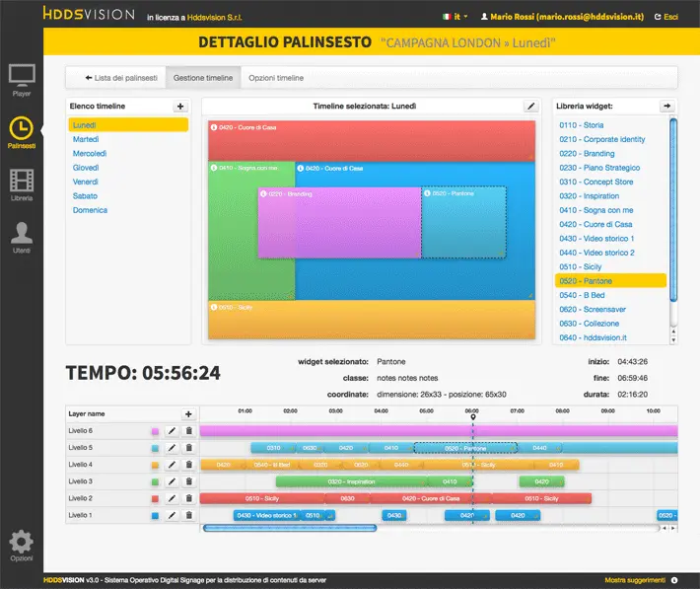Delete Livello 5 with trash icon
This screenshot has height=589, width=700.
point(189,448)
